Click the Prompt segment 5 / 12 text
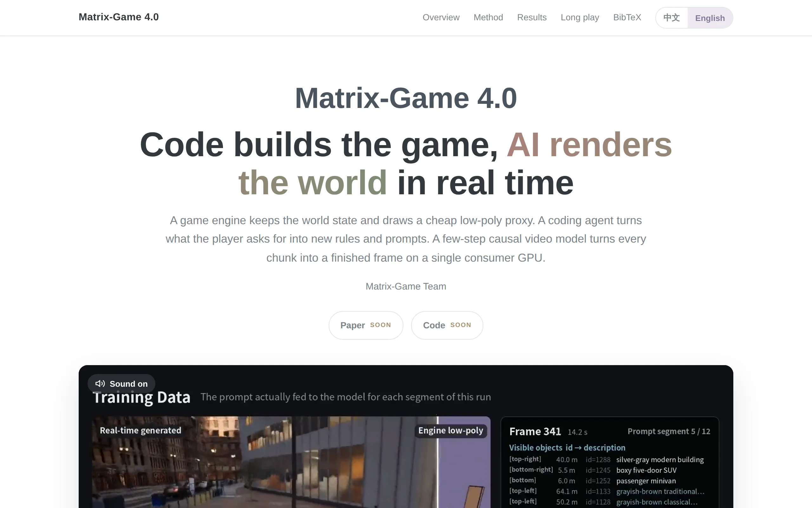Screen dimensions: 812x508 pos(669,431)
